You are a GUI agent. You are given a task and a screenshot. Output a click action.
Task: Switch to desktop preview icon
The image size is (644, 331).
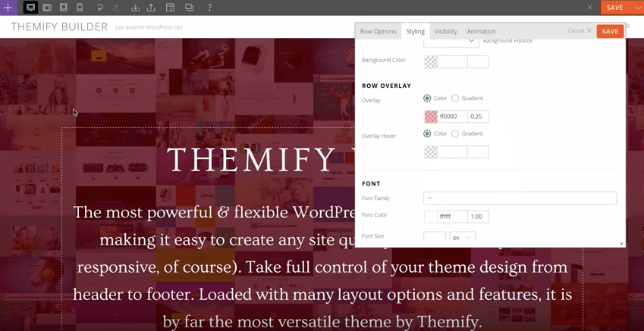(x=31, y=8)
